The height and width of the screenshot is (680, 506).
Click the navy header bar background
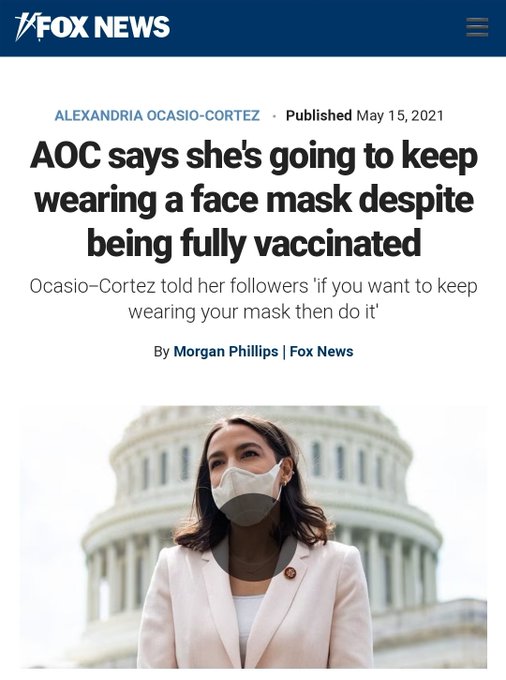point(304,28)
